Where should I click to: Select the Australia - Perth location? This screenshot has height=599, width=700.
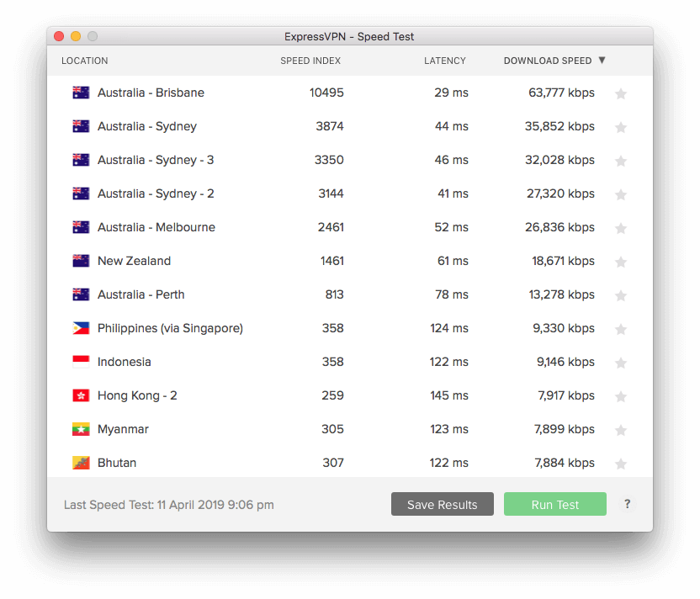pyautogui.click(x=350, y=294)
